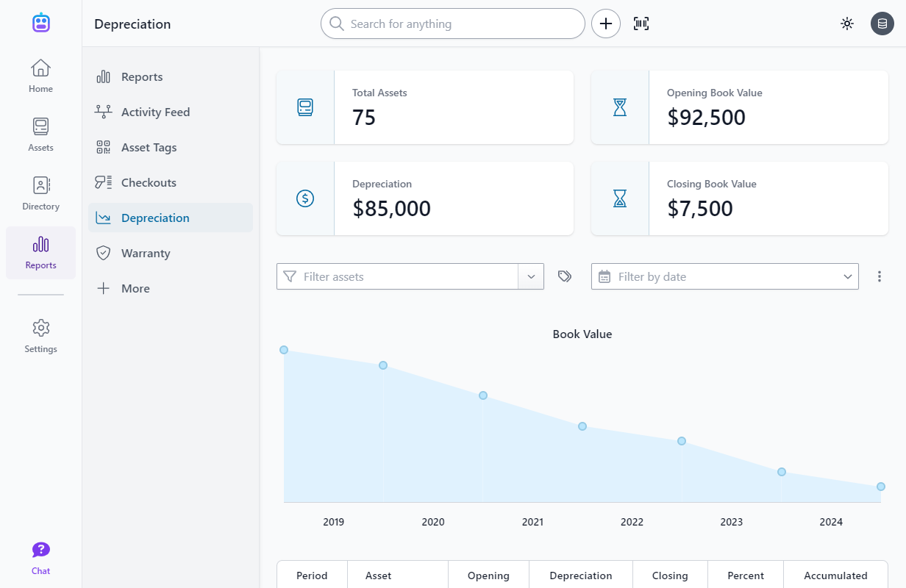The width and height of the screenshot is (906, 588).
Task: Click the plus button to add new item
Action: (605, 23)
